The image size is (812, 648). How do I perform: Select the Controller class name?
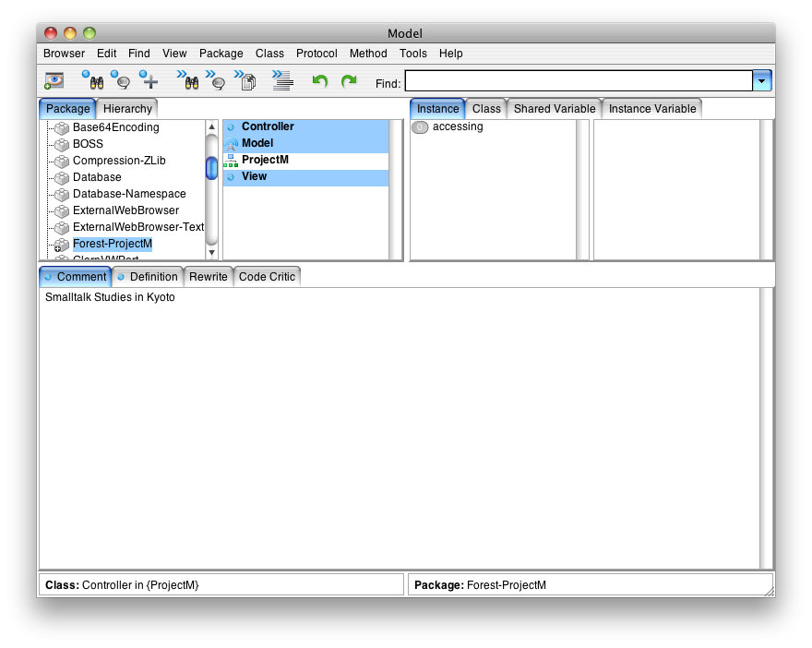click(x=268, y=126)
